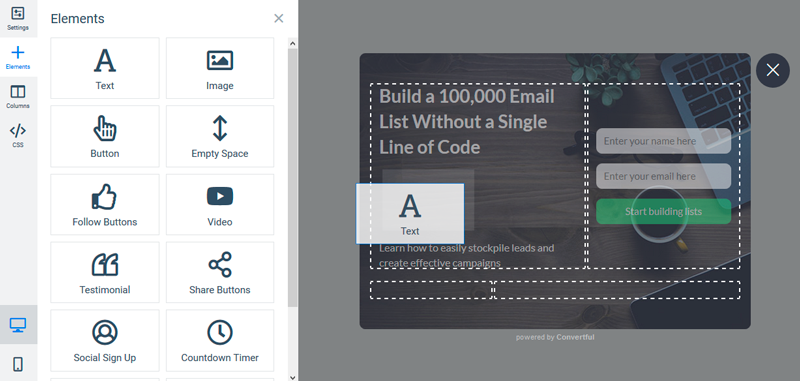Open the Settings sidebar panel
The height and width of the screenshot is (381, 800).
click(18, 19)
